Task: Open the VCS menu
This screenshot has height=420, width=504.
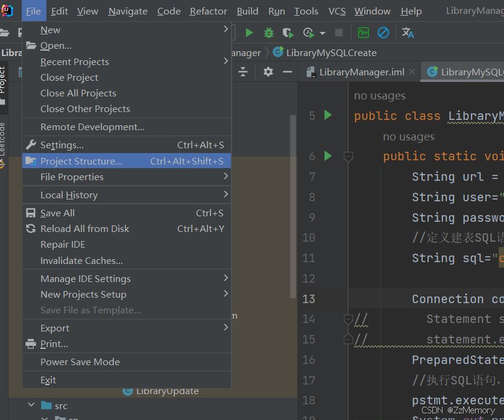Action: (337, 11)
